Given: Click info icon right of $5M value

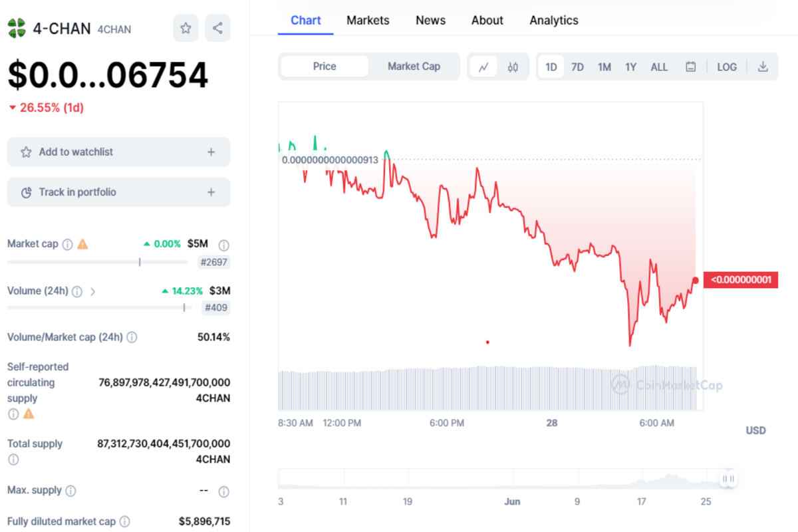Looking at the screenshot, I should [224, 245].
